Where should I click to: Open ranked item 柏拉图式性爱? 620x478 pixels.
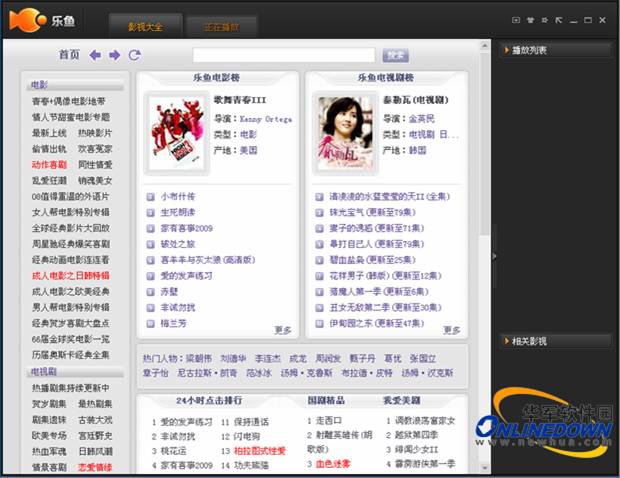coord(259,451)
